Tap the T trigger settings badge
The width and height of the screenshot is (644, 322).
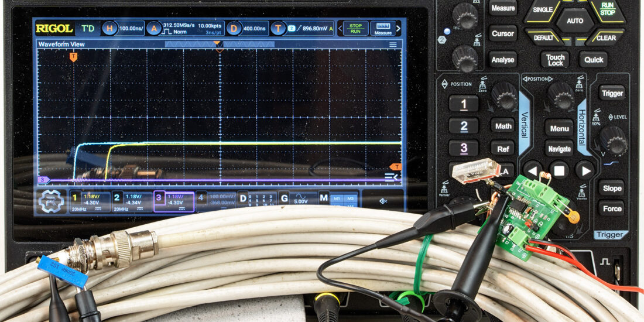[278, 28]
